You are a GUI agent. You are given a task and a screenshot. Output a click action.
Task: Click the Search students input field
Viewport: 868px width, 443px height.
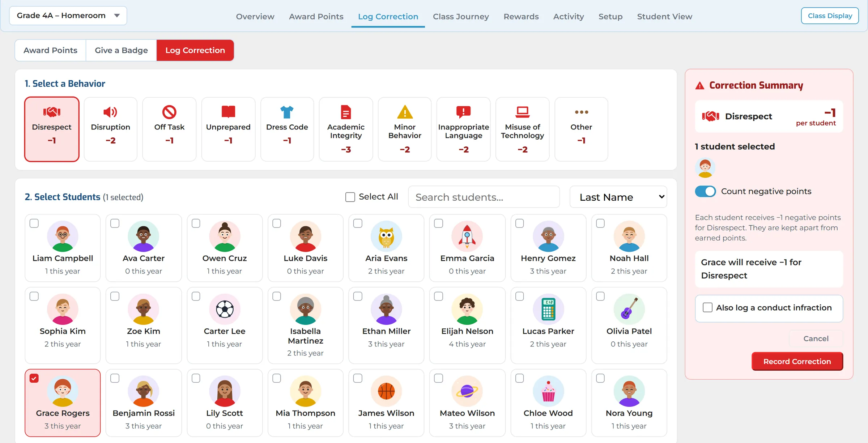coord(484,197)
